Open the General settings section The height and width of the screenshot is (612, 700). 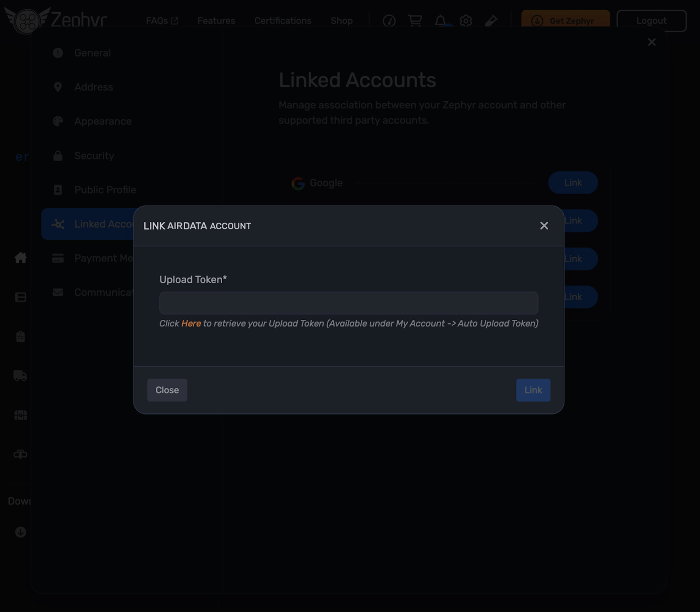pos(93,53)
